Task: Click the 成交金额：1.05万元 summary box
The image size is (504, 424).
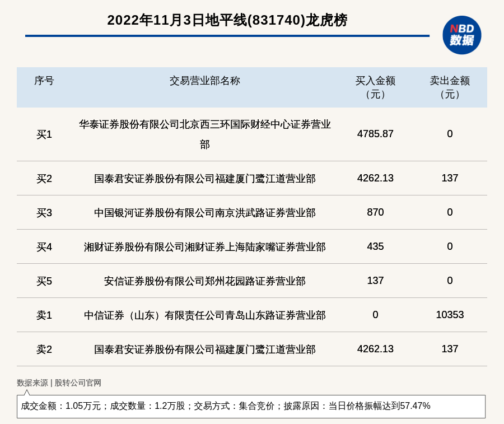Action: 251,407
